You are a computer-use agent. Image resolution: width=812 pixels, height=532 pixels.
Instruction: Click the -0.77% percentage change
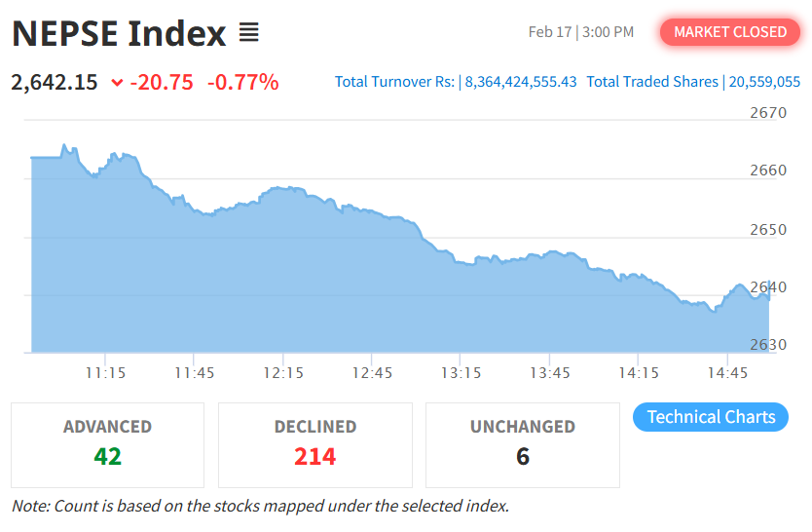(x=243, y=82)
